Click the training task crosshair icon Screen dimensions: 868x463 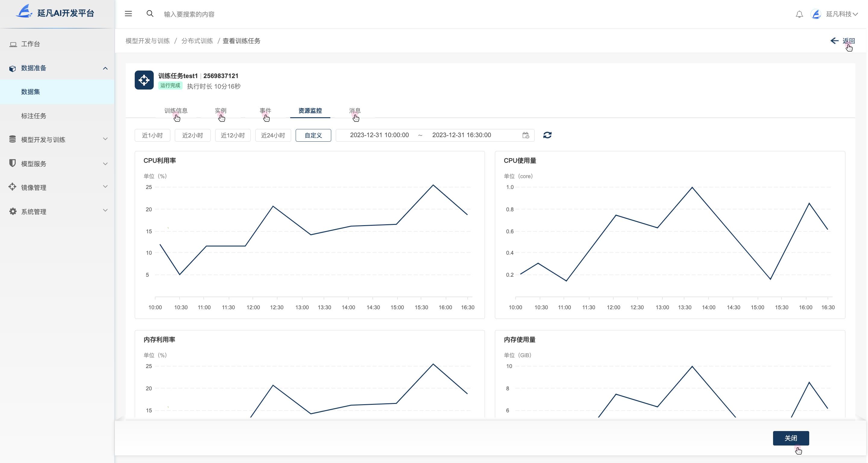(x=144, y=80)
